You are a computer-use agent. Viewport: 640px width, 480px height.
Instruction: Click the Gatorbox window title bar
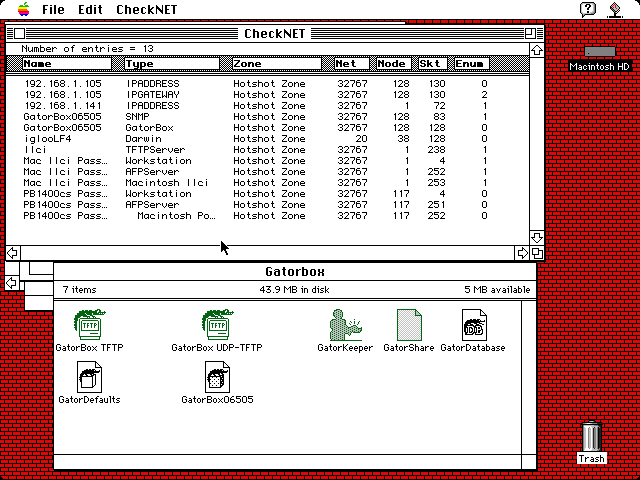pyautogui.click(x=295, y=271)
